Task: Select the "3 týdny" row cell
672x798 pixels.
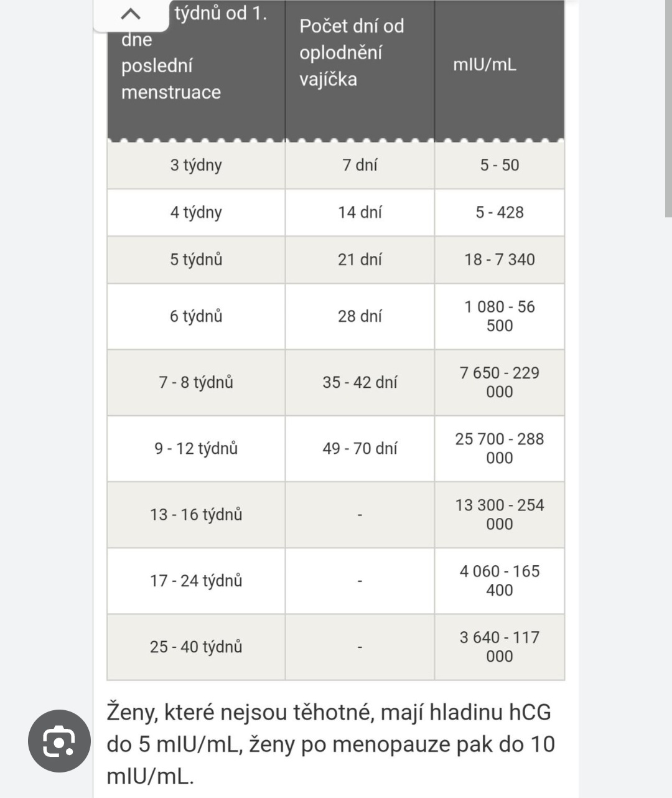Action: [x=196, y=165]
